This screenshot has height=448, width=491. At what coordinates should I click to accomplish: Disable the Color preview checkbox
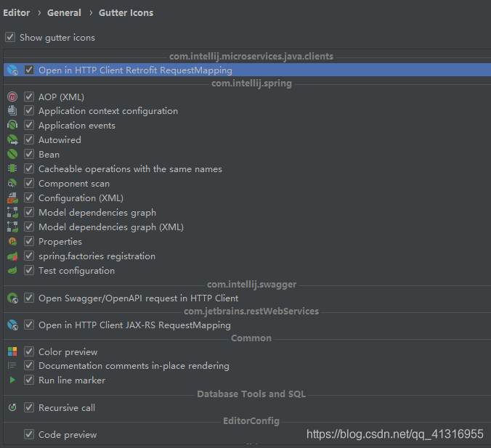point(29,351)
